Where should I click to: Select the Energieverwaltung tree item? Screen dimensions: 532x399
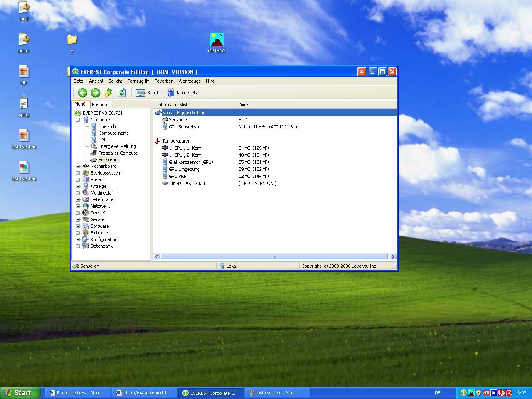pyautogui.click(x=117, y=146)
